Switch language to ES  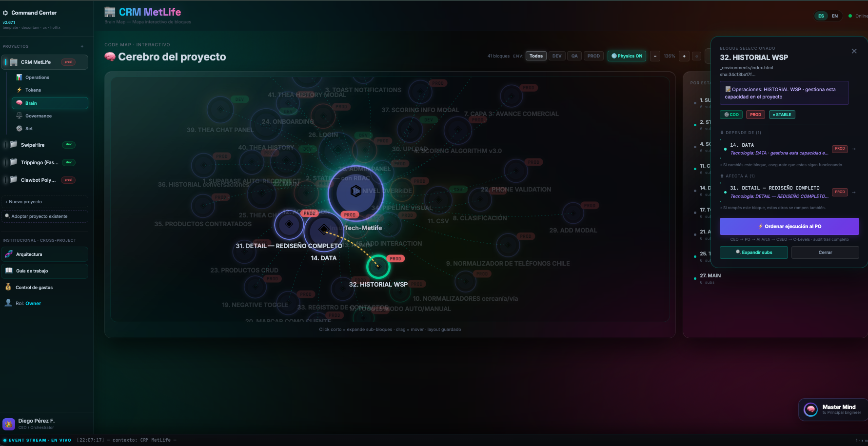point(821,16)
